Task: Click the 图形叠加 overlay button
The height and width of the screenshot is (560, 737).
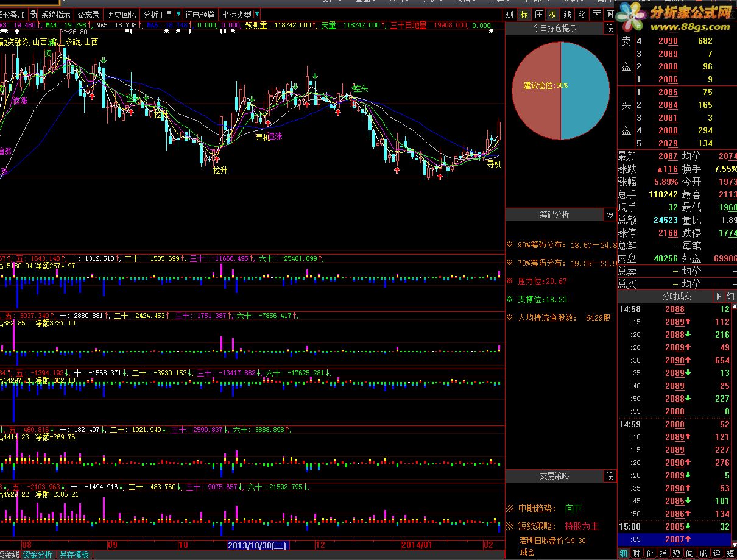Action: 12,15
